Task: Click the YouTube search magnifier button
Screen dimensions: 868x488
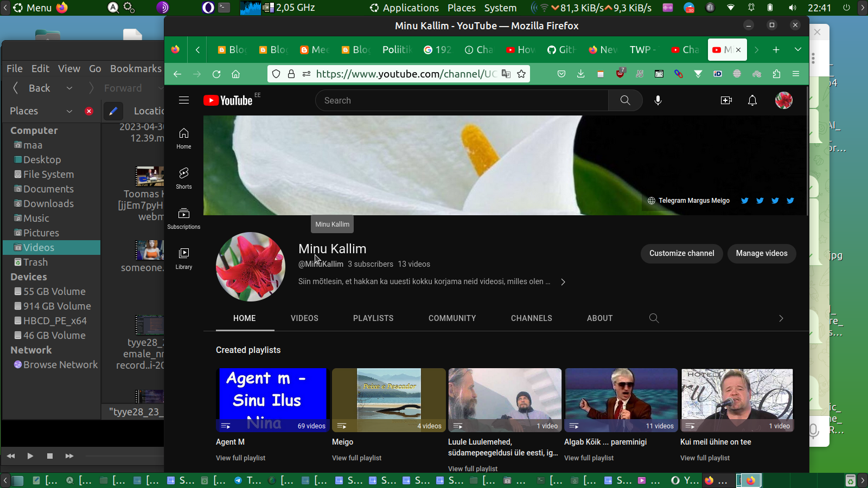Action: coord(625,100)
